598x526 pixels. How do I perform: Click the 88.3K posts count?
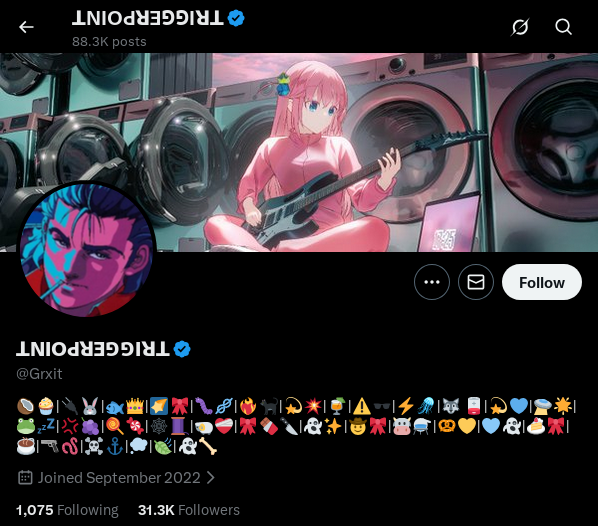coord(109,42)
